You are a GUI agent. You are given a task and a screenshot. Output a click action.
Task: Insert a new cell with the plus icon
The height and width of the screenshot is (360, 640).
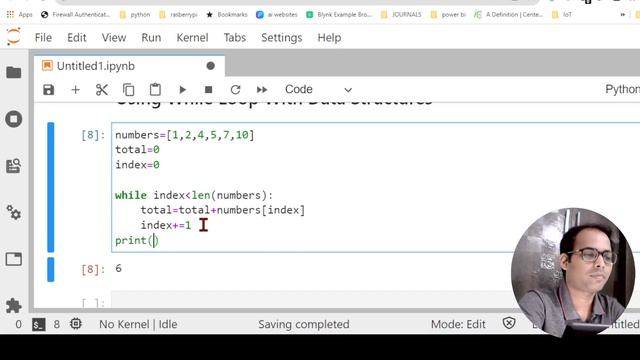pos(76,89)
